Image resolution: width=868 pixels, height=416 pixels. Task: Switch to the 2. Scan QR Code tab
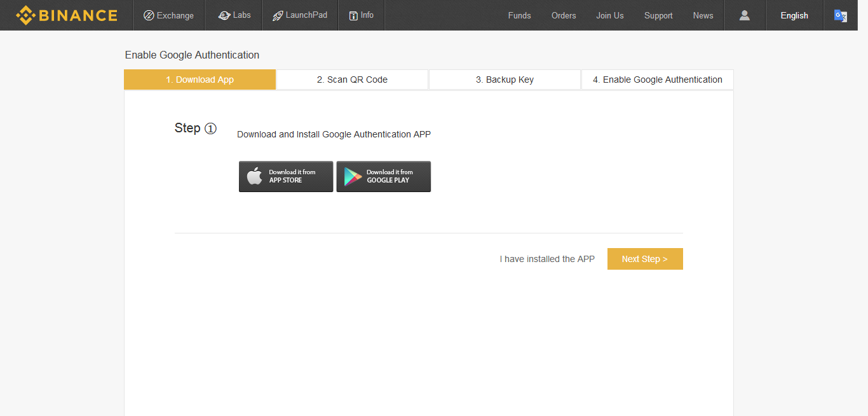[353, 80]
